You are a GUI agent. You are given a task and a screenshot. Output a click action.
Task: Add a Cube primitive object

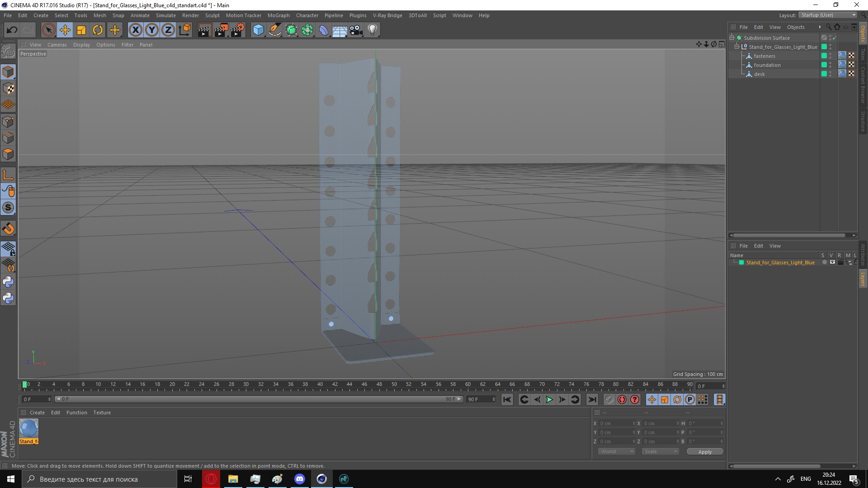point(258,30)
